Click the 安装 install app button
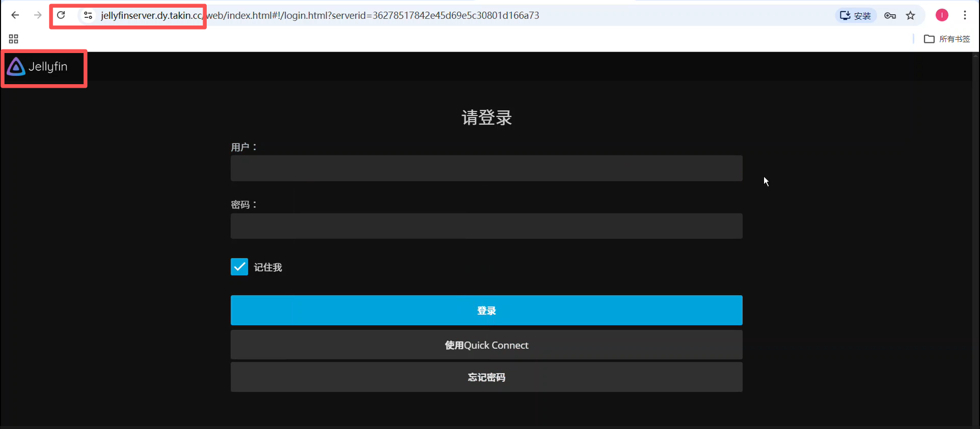 (x=855, y=15)
